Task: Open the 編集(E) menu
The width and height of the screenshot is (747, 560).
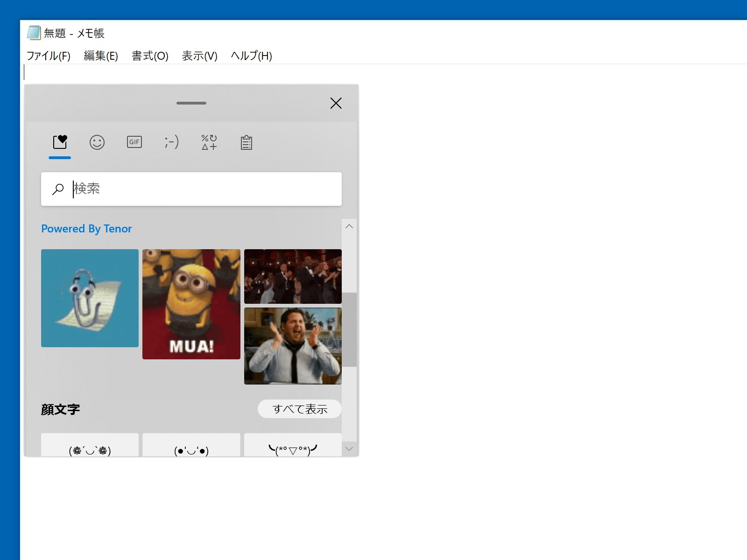Action: tap(101, 56)
